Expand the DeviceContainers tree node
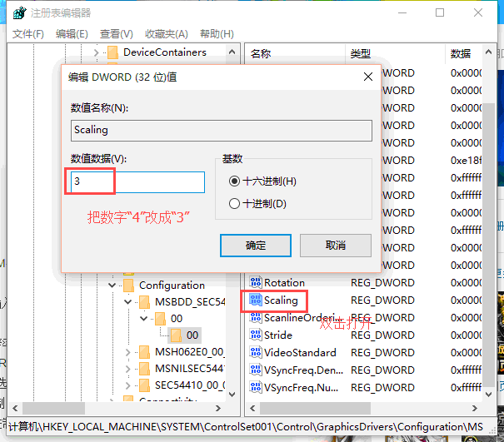Screen dimensions: 504x442 coord(96,52)
